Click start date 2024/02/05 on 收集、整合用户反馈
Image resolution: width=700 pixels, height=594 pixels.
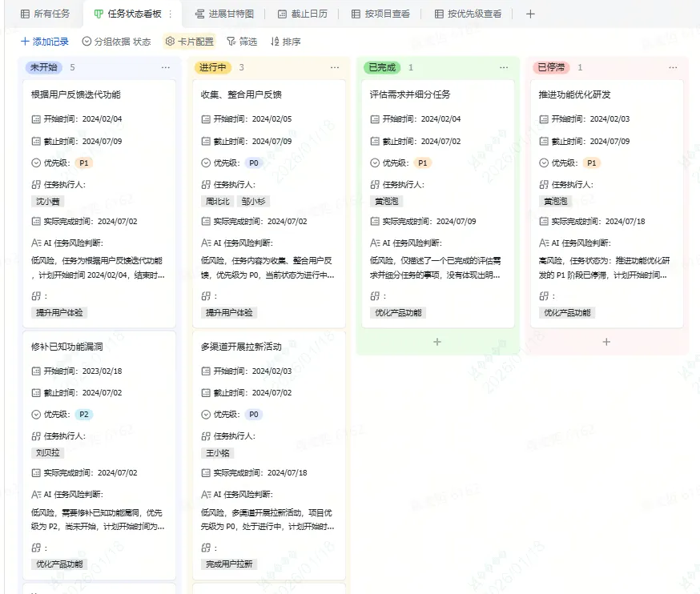272,119
